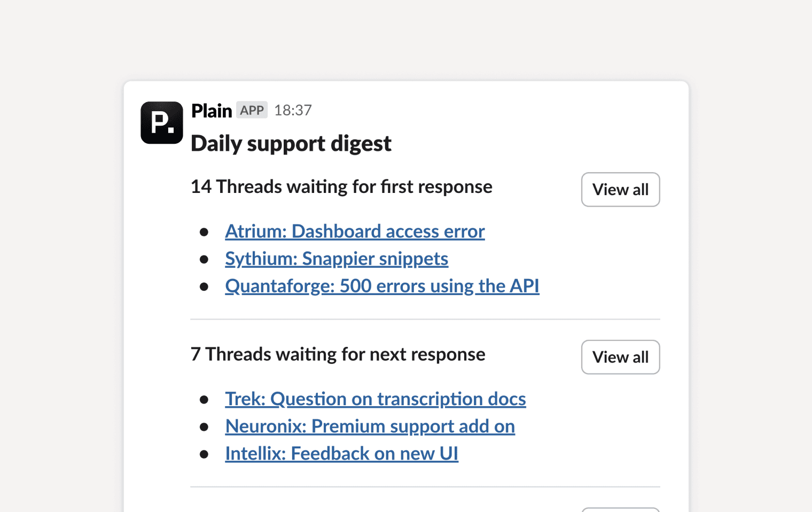
Task: Open Trek: Question on transcription docs
Action: coord(376,399)
